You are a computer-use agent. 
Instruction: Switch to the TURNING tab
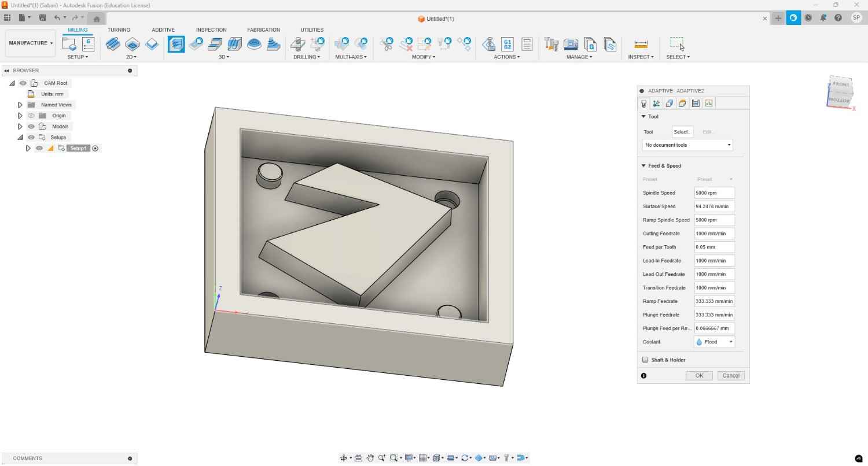coord(119,30)
